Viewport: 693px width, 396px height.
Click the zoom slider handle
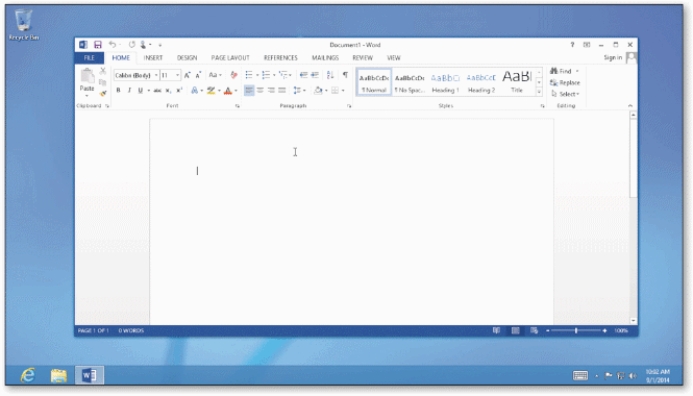(x=576, y=331)
